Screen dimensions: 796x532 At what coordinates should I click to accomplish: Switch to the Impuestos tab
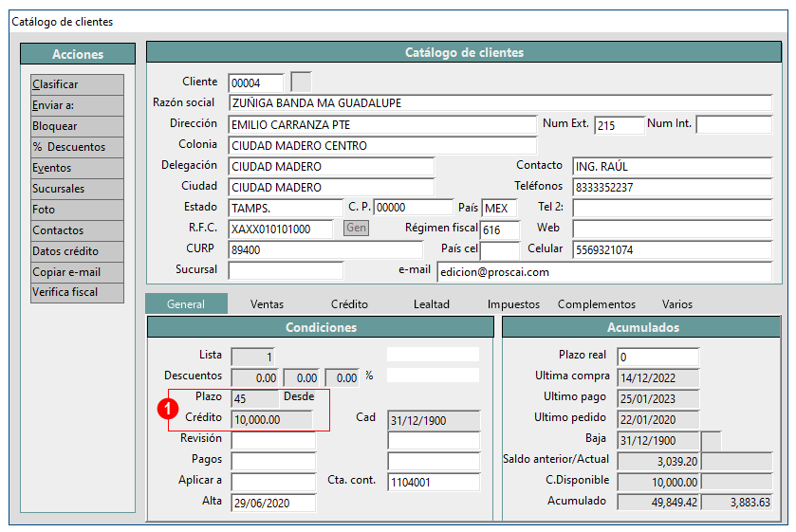pyautogui.click(x=513, y=304)
